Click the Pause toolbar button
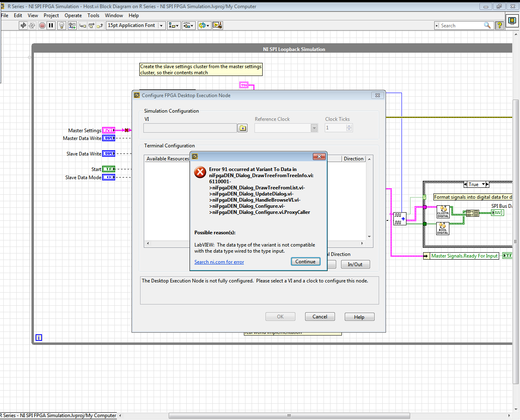This screenshot has height=420, width=520. click(x=51, y=25)
